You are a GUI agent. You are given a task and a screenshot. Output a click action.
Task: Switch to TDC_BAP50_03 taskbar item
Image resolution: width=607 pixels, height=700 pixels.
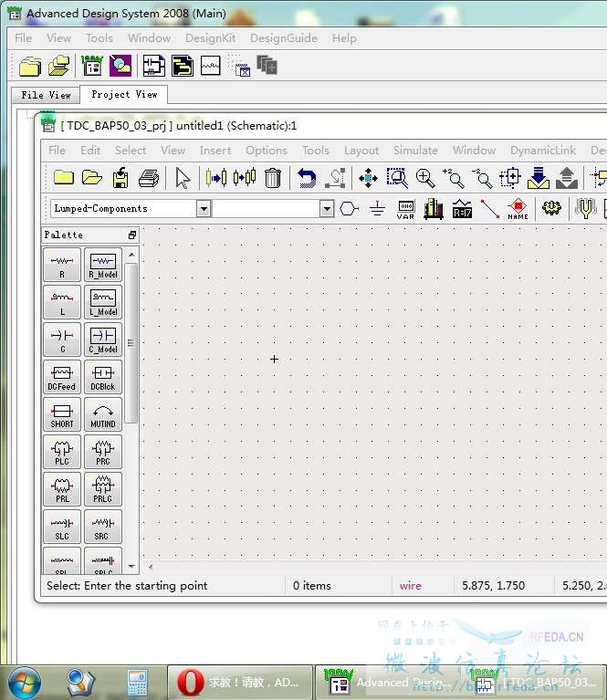534,682
